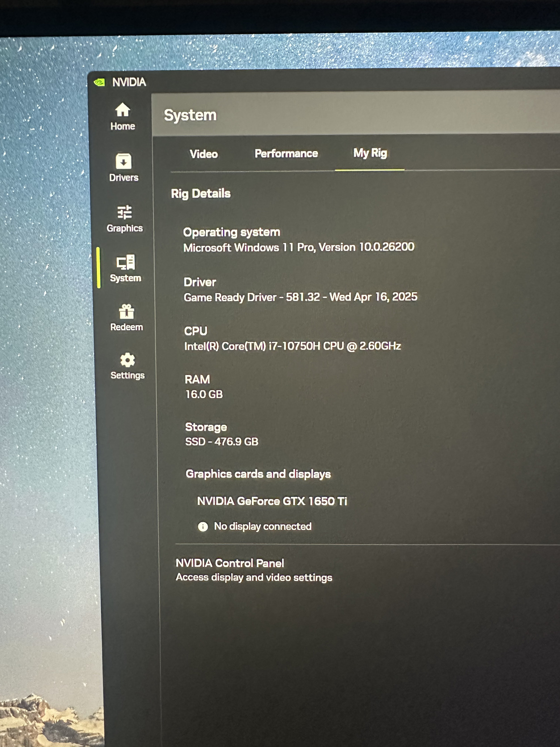The image size is (560, 747).
Task: Click the Storage label
Action: (206, 427)
